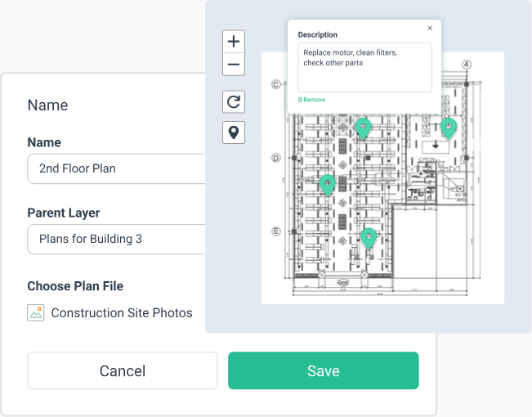Select the teal marker nearest grid row E
The width and height of the screenshot is (532, 417).
click(369, 237)
